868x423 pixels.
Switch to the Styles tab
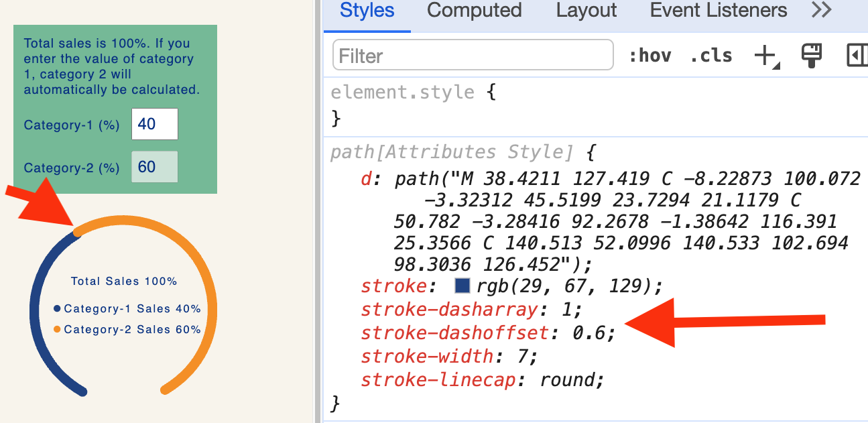367,11
